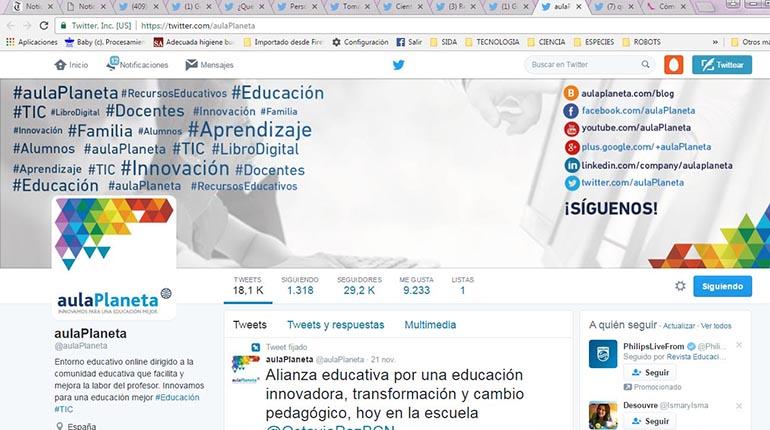Select the Tweets timeline tab

(x=249, y=324)
